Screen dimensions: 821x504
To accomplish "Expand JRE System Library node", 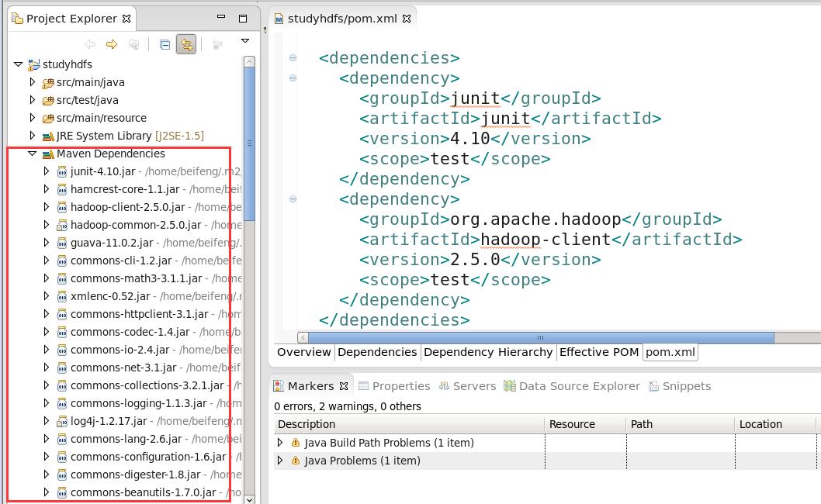I will pos(32,136).
